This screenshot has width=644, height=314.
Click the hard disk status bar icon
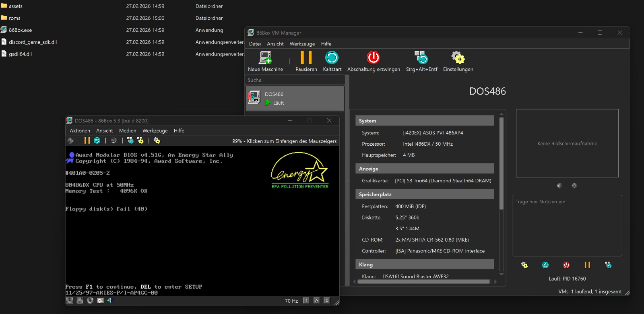100,300
